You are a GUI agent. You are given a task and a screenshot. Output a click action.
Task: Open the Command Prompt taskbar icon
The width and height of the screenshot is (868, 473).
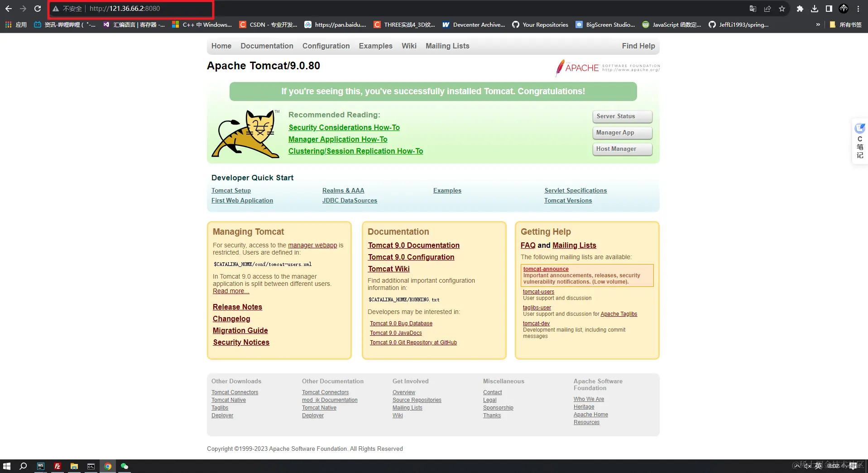91,466
